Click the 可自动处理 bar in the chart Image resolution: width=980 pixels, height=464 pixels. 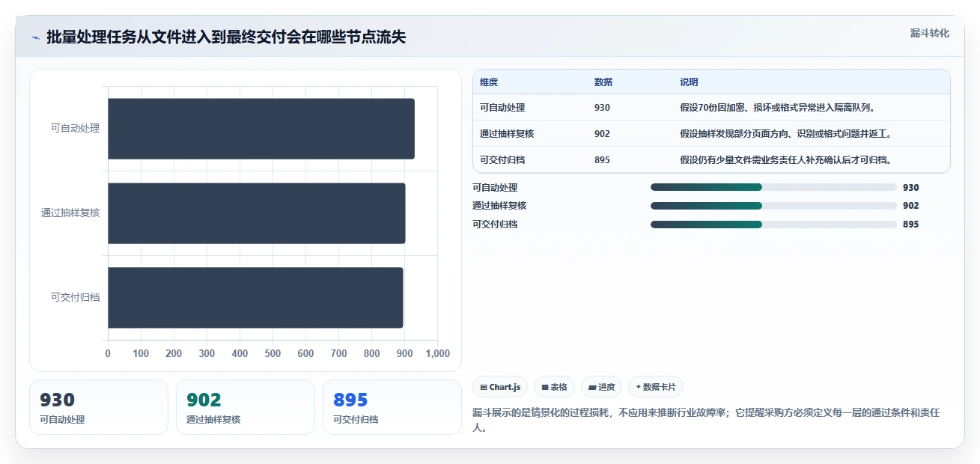click(261, 129)
